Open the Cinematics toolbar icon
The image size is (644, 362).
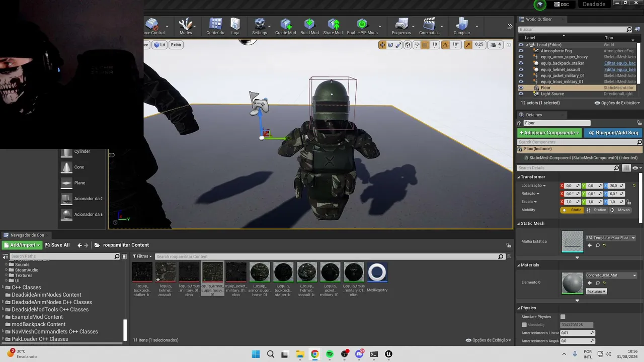click(429, 26)
